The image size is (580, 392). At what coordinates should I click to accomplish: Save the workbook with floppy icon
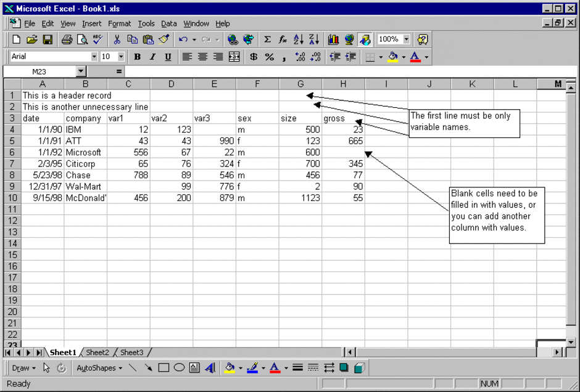click(x=48, y=39)
